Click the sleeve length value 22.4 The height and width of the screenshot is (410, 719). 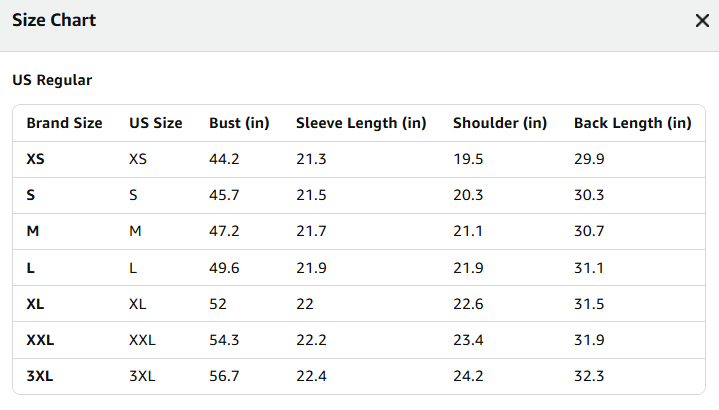pyautogui.click(x=311, y=376)
